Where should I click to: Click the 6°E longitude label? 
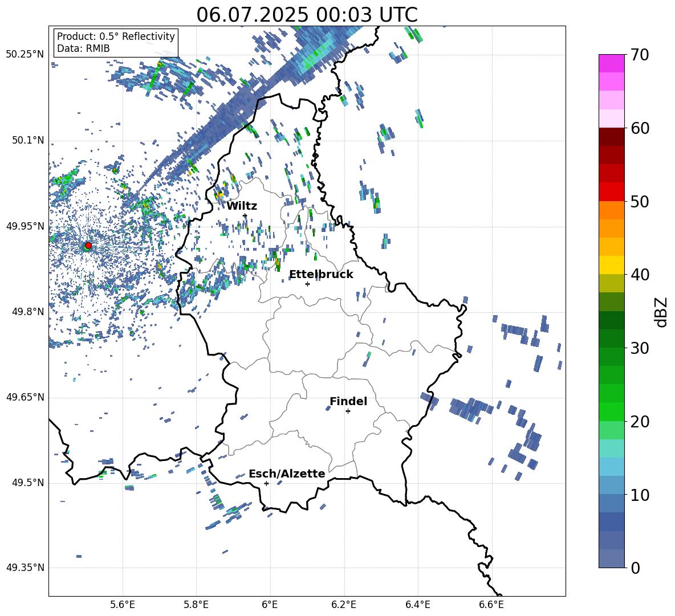(x=270, y=605)
